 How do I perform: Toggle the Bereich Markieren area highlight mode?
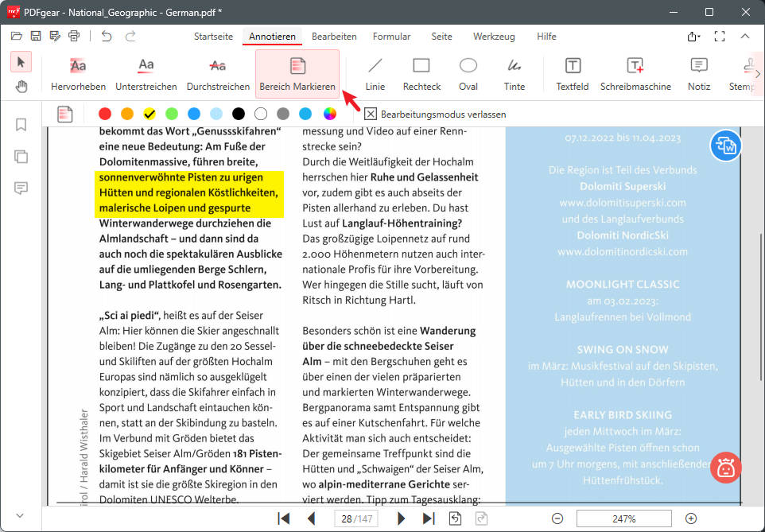(297, 72)
